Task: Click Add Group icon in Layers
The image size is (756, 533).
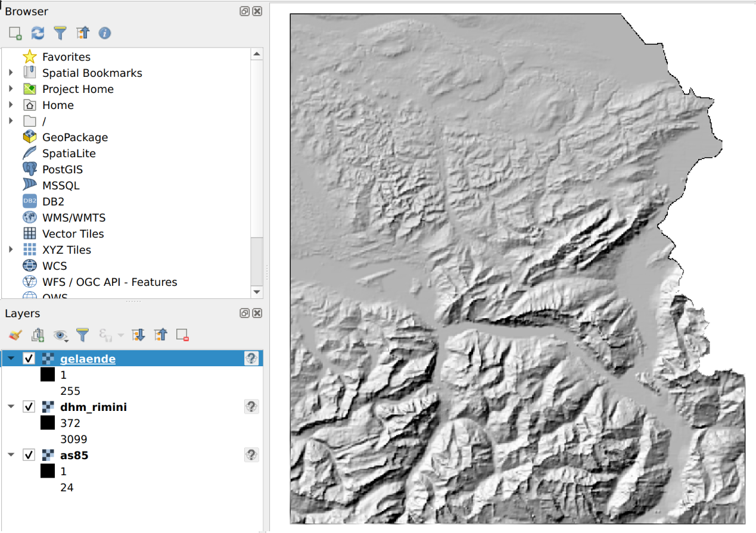Action: click(x=38, y=335)
